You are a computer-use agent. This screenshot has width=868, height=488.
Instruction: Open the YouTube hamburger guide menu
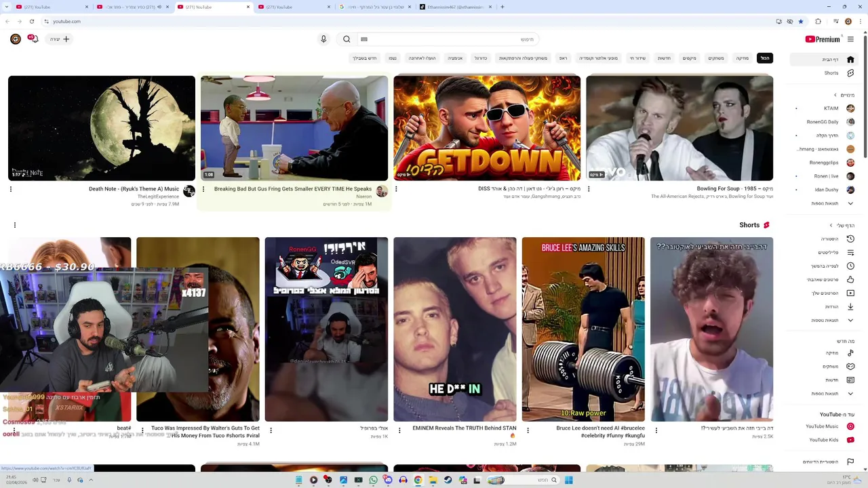coord(850,39)
